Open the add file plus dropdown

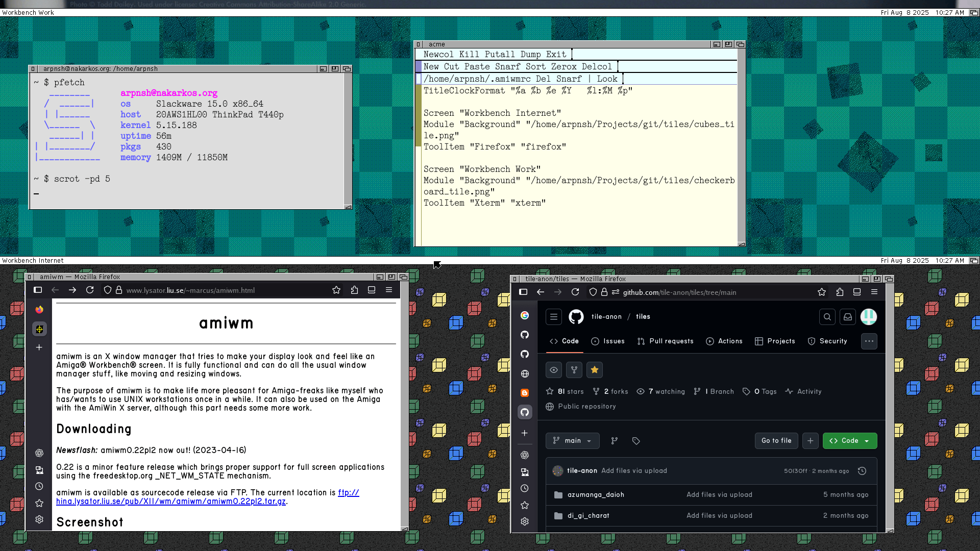[x=811, y=441]
